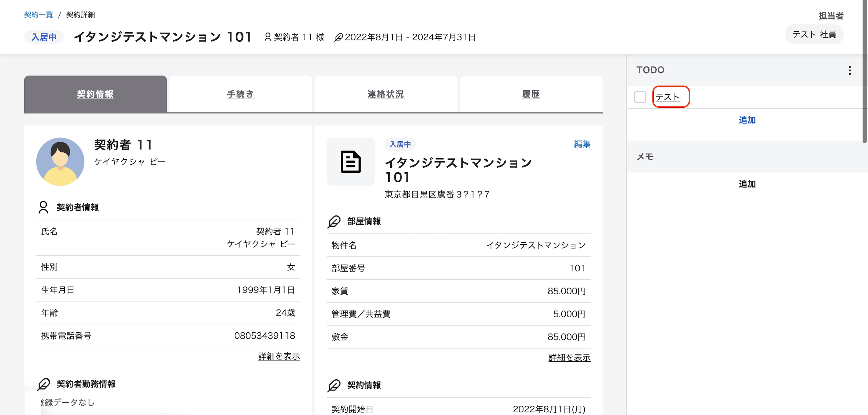
Task: Click the person icon beside 契約者情報
Action: pos(43,207)
